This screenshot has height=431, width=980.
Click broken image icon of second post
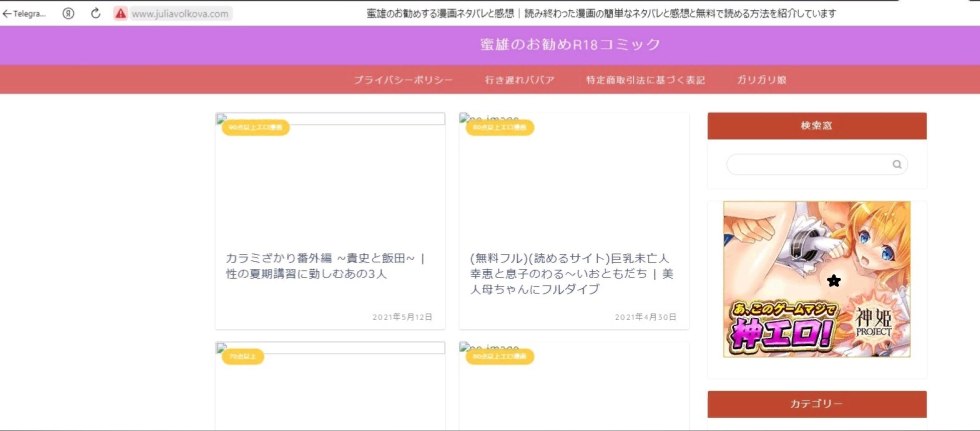pyautogui.click(x=465, y=118)
